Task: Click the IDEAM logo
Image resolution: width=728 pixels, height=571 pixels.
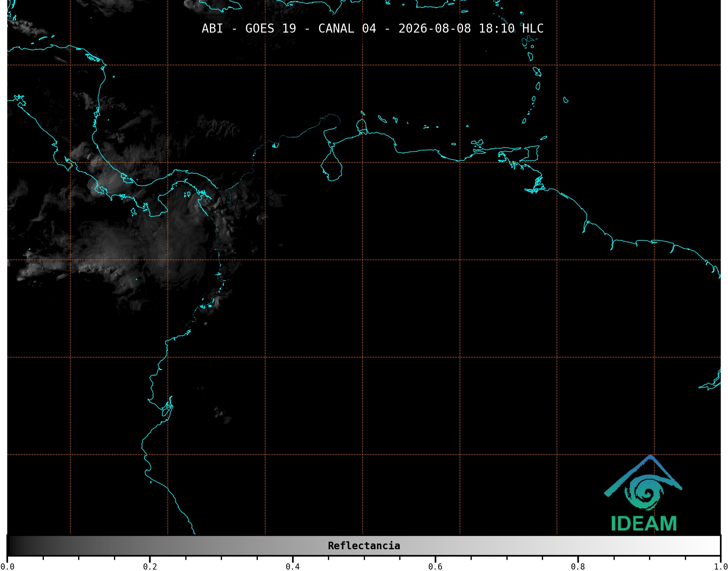Action: coord(643,493)
